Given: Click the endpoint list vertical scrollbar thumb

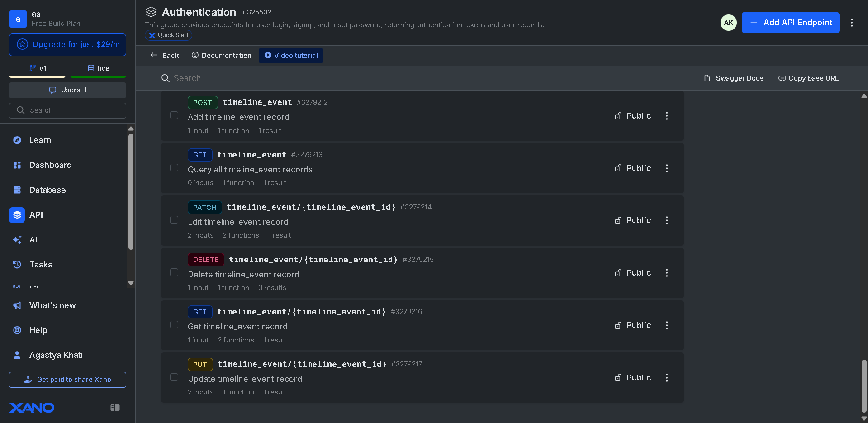Looking at the screenshot, I should [864, 385].
